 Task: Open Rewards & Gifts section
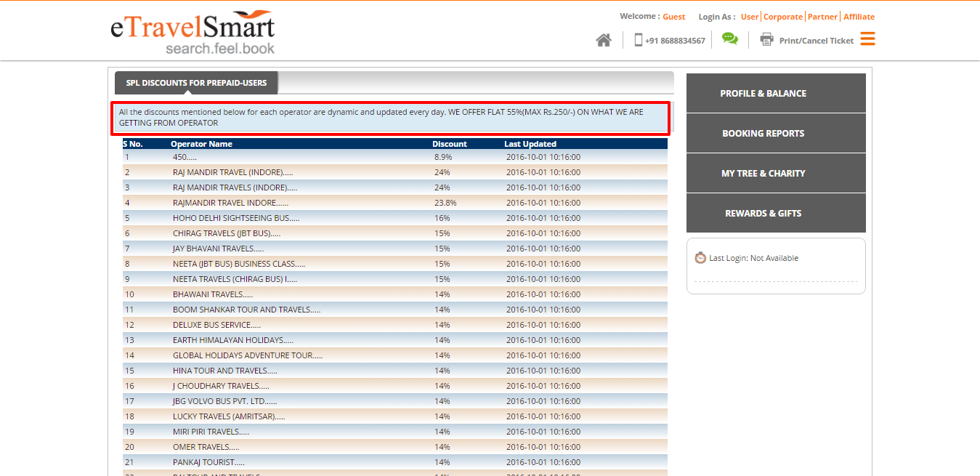tap(763, 213)
